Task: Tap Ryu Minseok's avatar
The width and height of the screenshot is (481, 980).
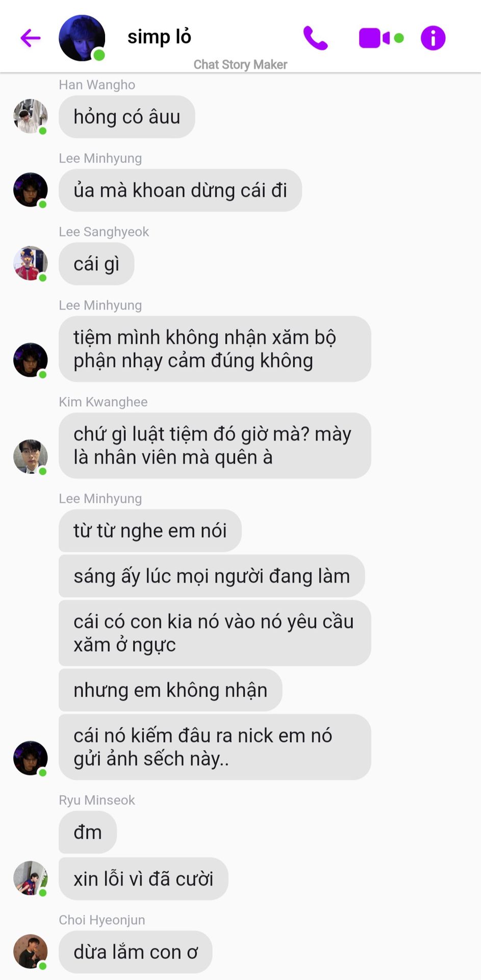Action: point(31,878)
